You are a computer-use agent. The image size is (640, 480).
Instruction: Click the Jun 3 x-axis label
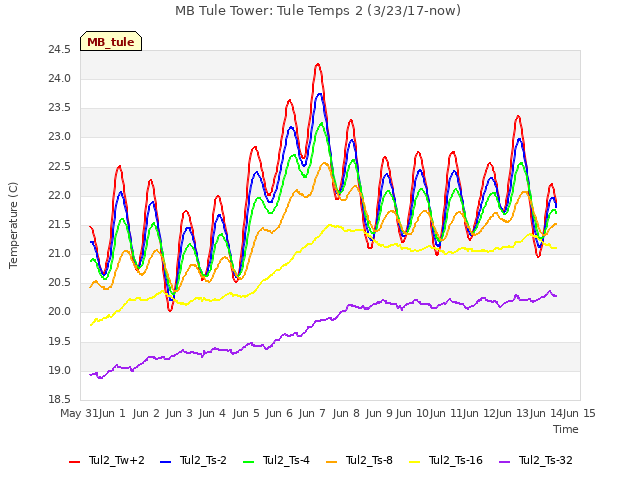coord(179,413)
